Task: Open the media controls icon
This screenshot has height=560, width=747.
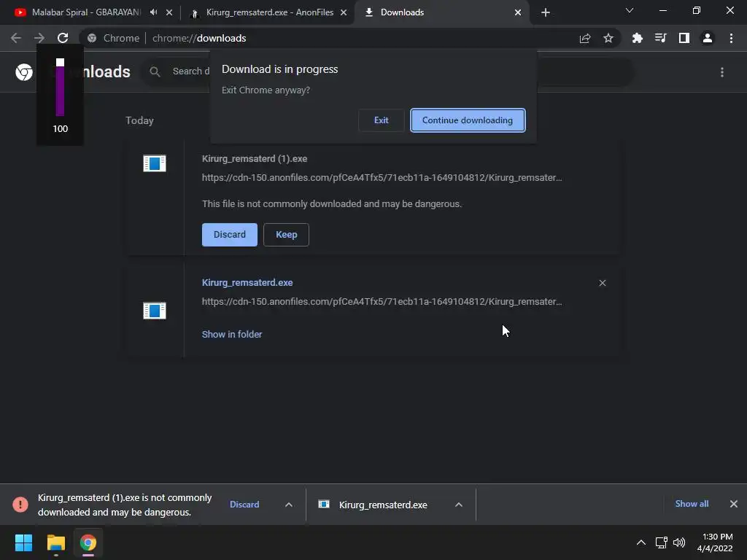Action: [x=660, y=38]
